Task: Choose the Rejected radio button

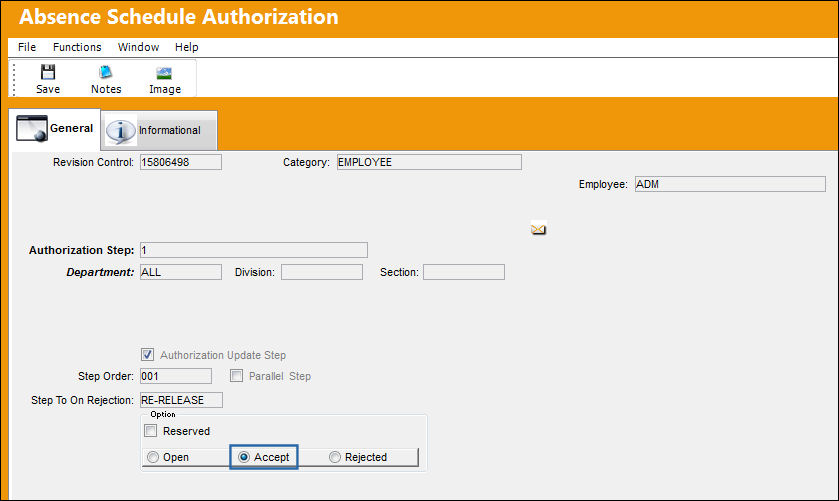Action: click(335, 457)
